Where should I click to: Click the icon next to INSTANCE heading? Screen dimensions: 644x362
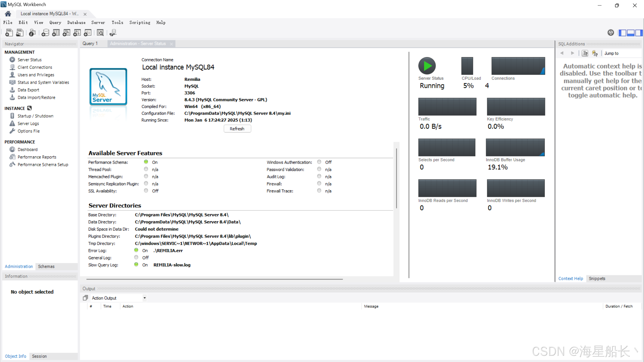pos(29,108)
